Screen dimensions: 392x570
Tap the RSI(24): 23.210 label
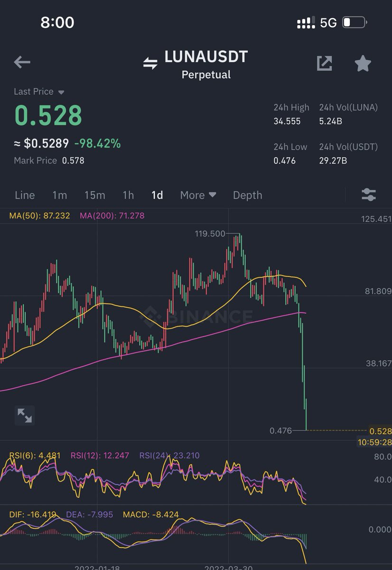tap(169, 456)
